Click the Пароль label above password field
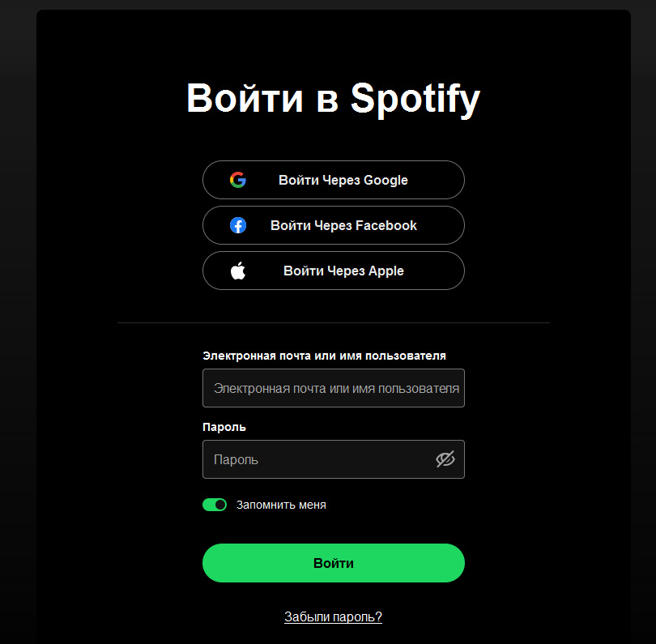The image size is (656, 644). click(x=224, y=427)
